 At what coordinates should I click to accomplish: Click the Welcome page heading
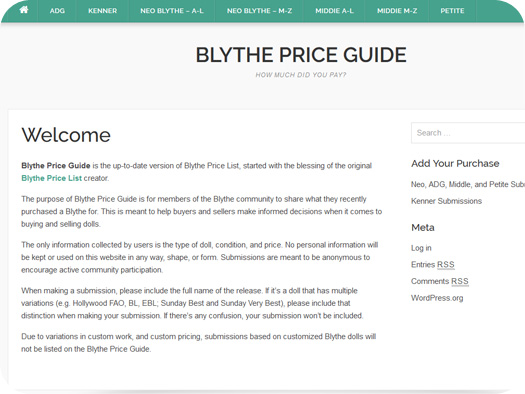coord(66,135)
